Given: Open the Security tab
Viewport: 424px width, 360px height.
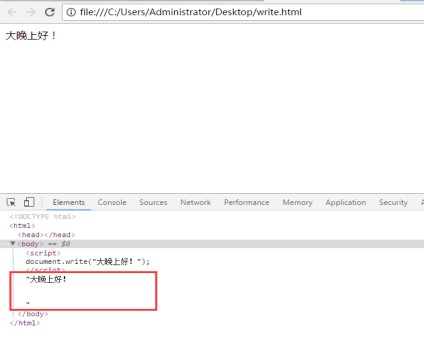Looking at the screenshot, I should tap(393, 202).
